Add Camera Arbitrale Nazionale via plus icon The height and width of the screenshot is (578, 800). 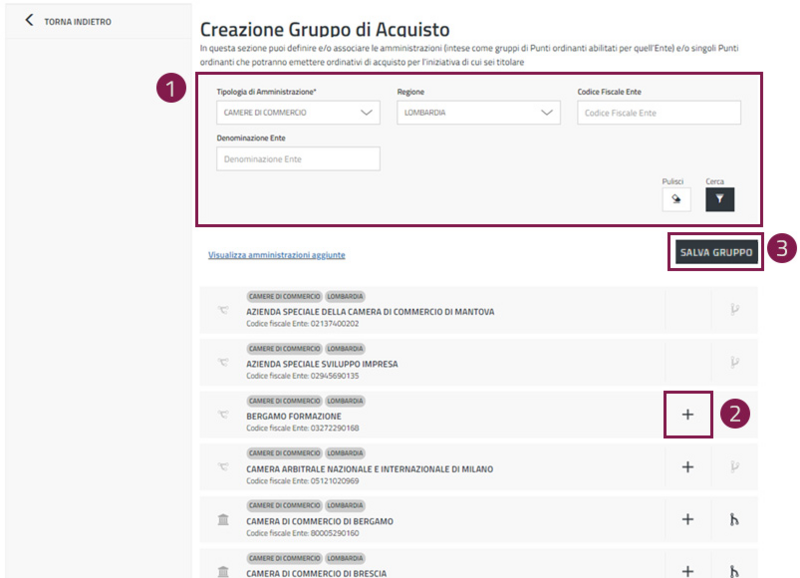coord(687,467)
